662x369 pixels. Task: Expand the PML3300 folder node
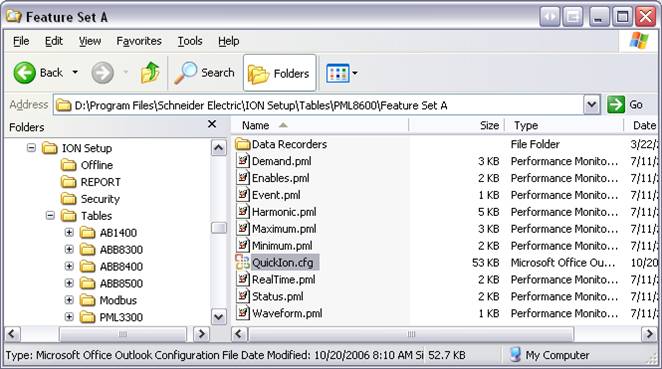69,317
